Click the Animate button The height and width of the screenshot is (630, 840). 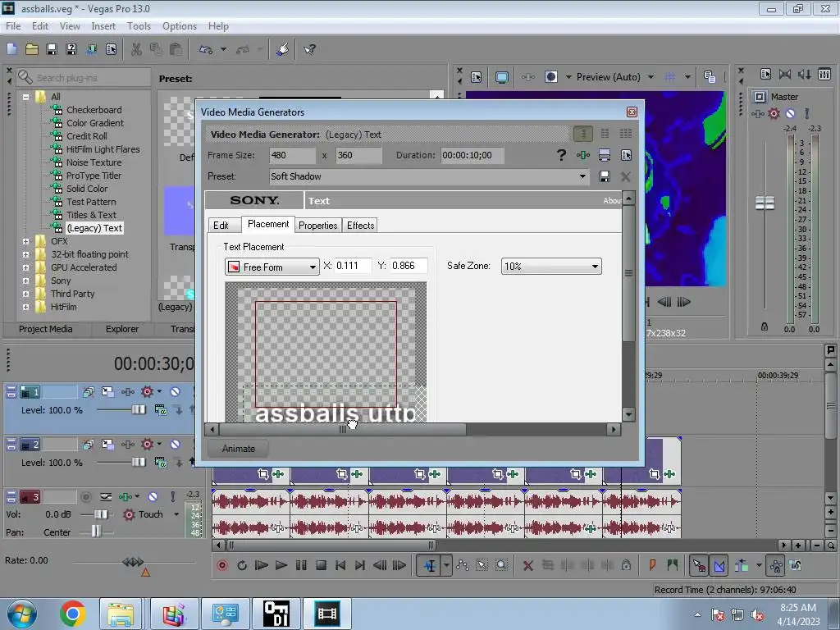click(x=239, y=449)
